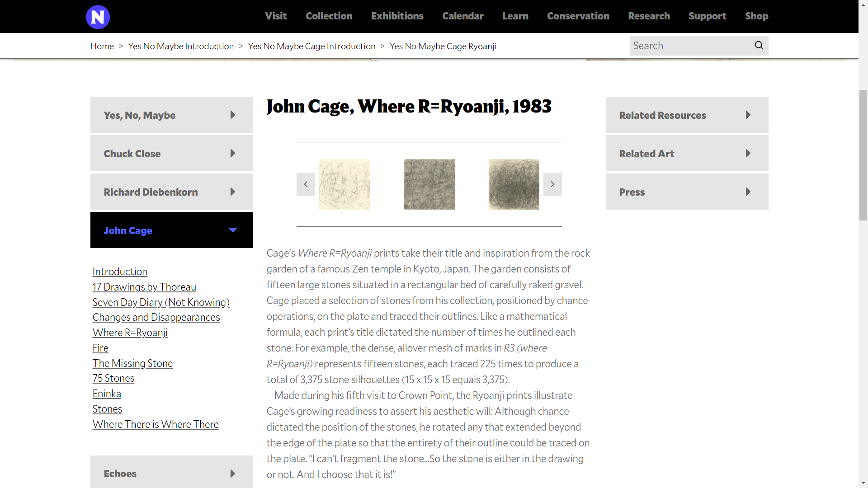
Task: Open the Collection menu
Action: (x=329, y=16)
